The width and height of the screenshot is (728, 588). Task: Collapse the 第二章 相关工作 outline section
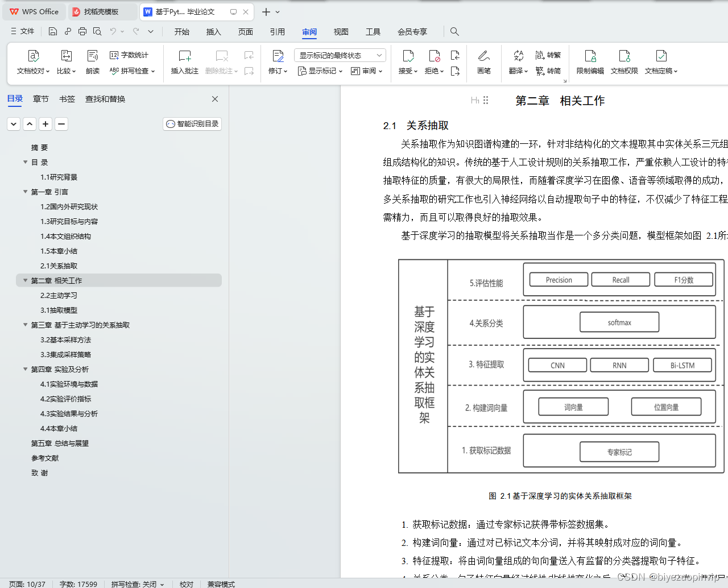click(25, 280)
